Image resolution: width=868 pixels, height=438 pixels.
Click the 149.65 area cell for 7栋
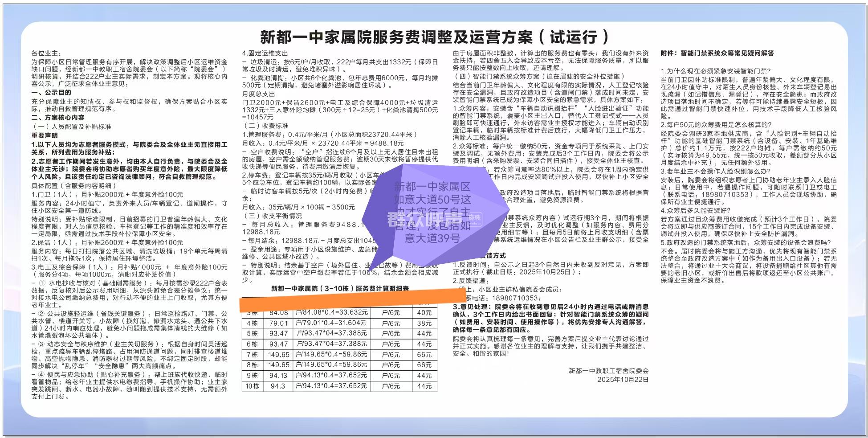coord(279,355)
